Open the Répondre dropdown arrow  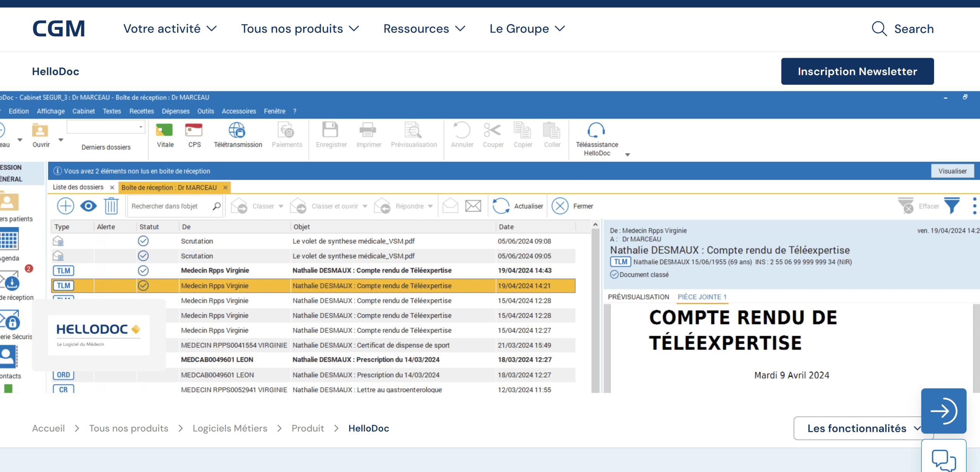(430, 207)
